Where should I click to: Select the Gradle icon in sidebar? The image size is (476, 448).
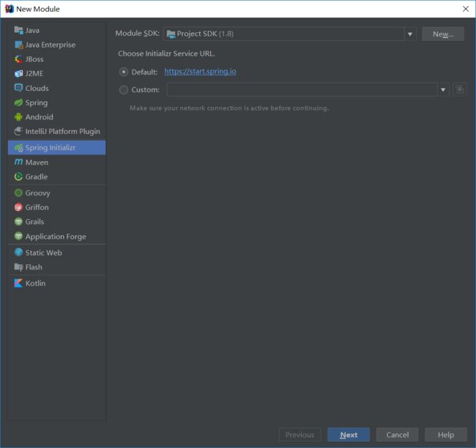point(19,177)
